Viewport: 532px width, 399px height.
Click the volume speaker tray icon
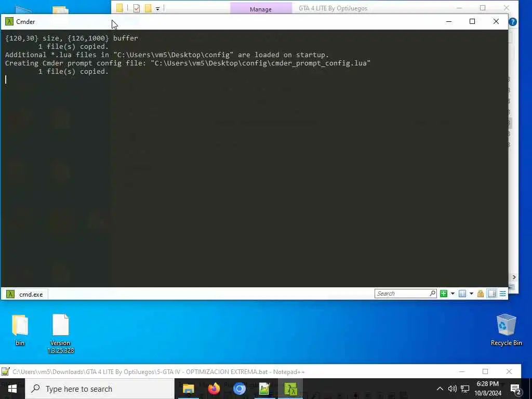[452, 389]
